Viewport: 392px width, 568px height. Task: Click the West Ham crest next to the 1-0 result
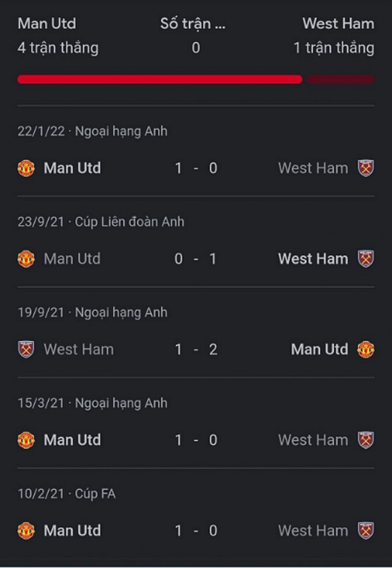(365, 168)
